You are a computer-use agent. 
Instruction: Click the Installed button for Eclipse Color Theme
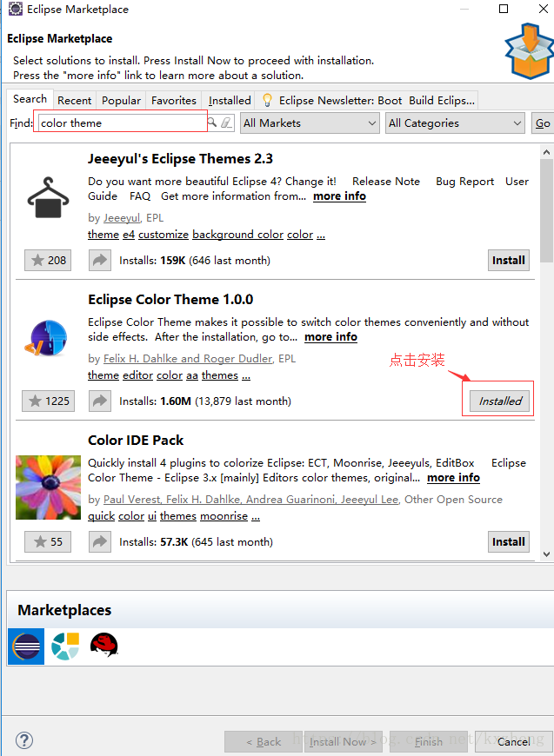(500, 401)
